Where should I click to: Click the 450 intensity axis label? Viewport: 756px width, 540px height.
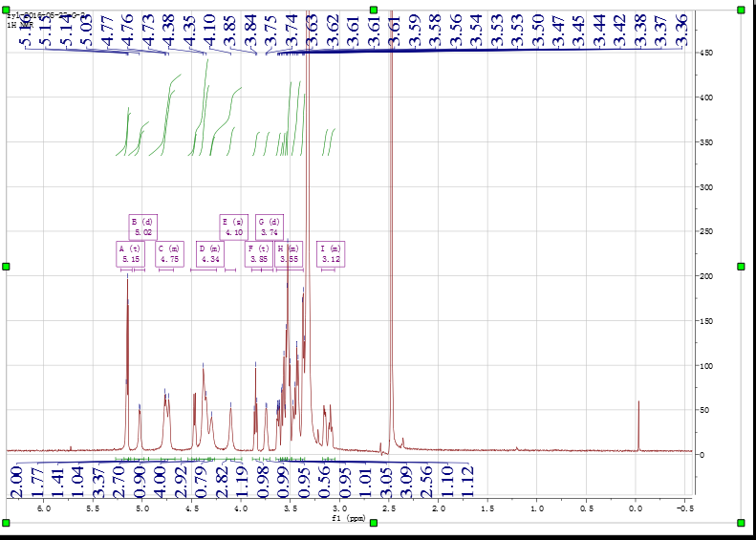[705, 53]
